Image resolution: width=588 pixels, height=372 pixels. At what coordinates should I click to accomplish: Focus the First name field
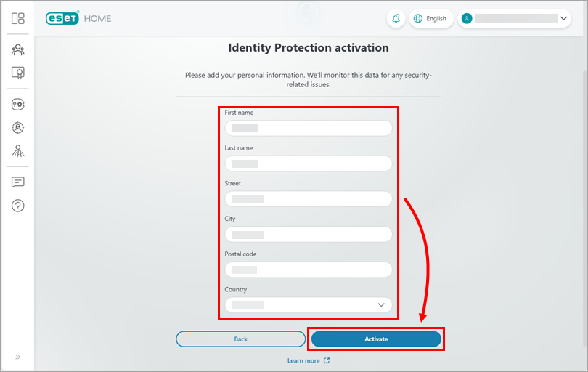tap(309, 128)
